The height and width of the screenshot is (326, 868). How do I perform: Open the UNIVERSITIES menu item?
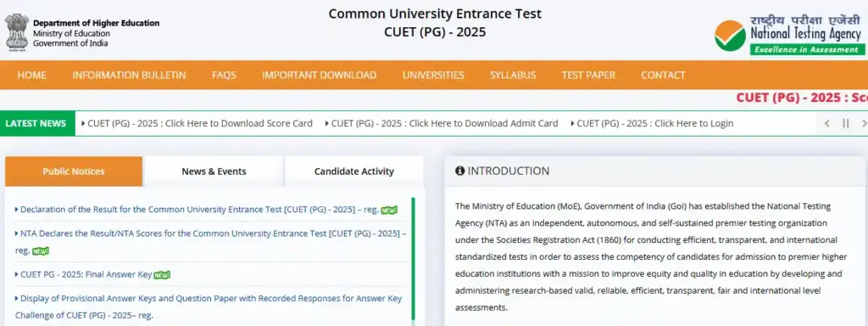[x=433, y=76]
